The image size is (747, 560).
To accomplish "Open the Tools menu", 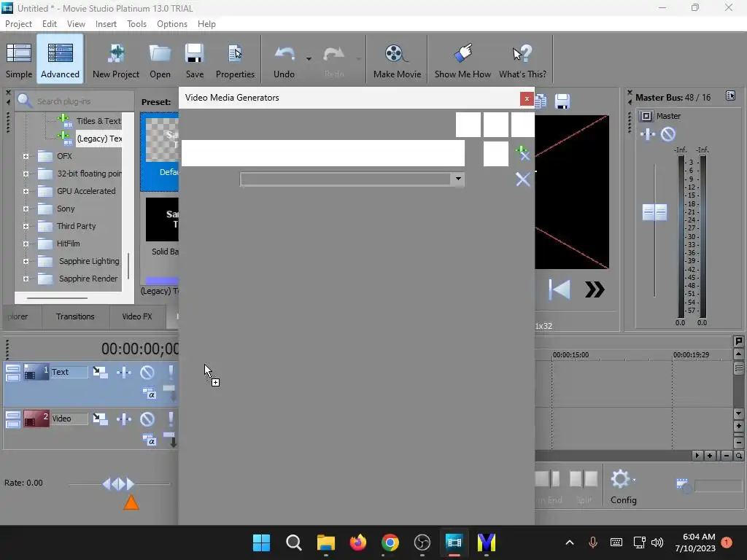I will (136, 24).
